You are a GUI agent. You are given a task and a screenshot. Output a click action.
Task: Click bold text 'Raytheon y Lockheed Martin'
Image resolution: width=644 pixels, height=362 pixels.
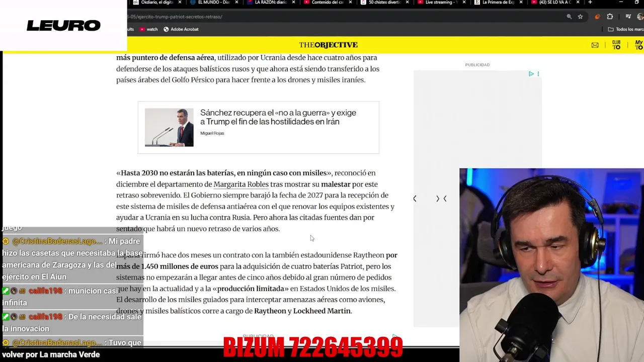[x=302, y=311]
